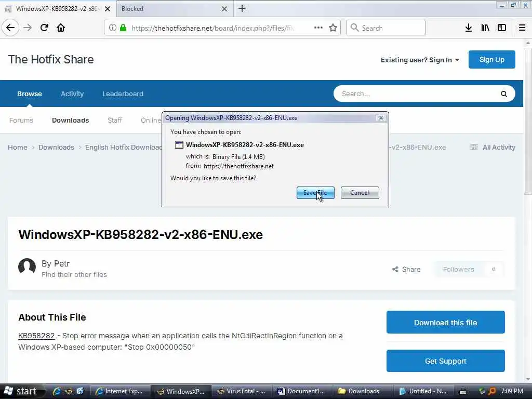The image size is (532, 399).
Task: Click scrollbar down arrow at page bottom
Action: 528,379
